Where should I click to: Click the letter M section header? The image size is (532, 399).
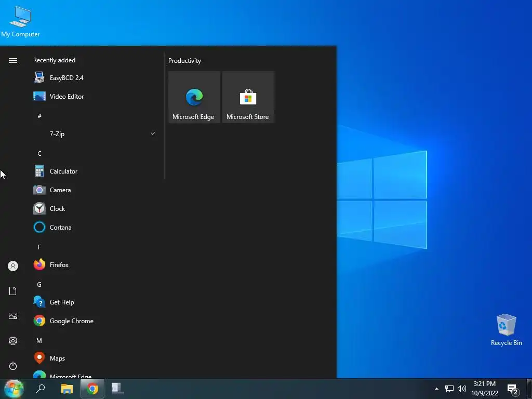coord(39,340)
